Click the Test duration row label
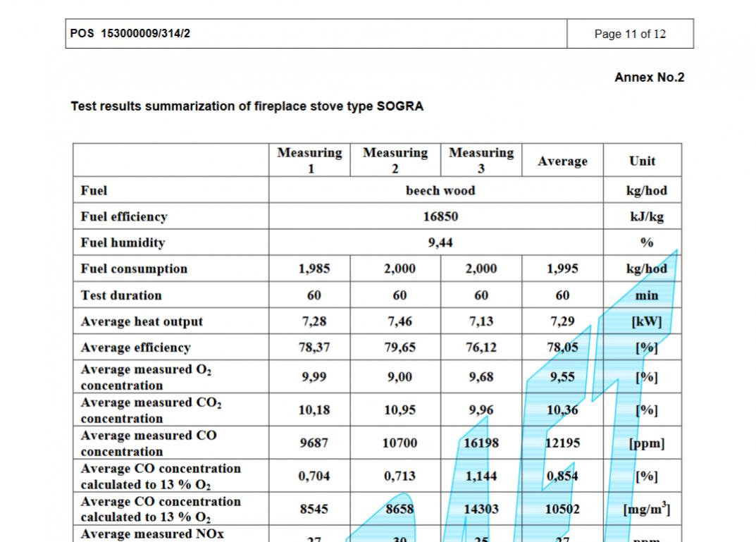Image resolution: width=756 pixels, height=542 pixels. point(121,295)
